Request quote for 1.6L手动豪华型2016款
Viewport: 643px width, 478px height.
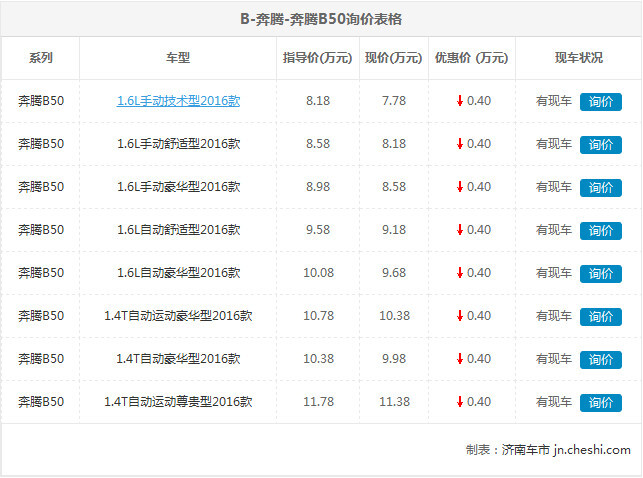coord(601,188)
